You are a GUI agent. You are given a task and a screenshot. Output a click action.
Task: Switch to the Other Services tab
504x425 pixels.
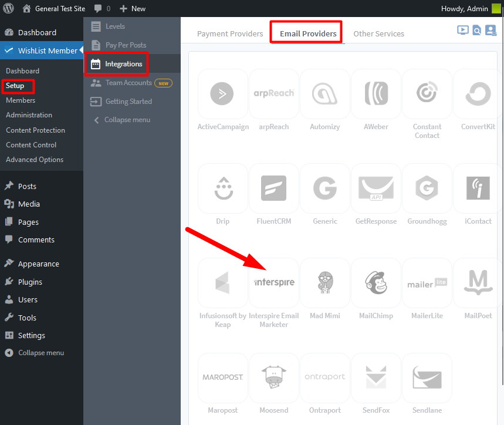click(x=378, y=34)
